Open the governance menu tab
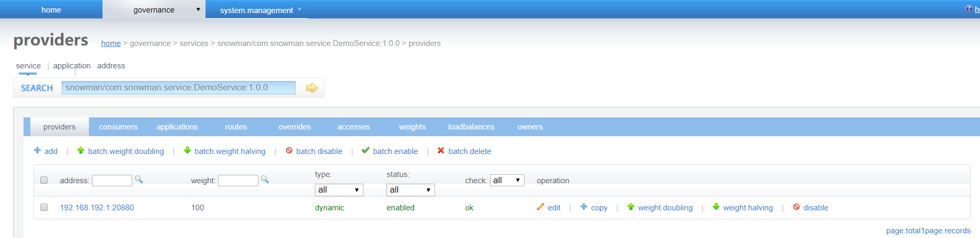This screenshot has width=980, height=238. 154,9
